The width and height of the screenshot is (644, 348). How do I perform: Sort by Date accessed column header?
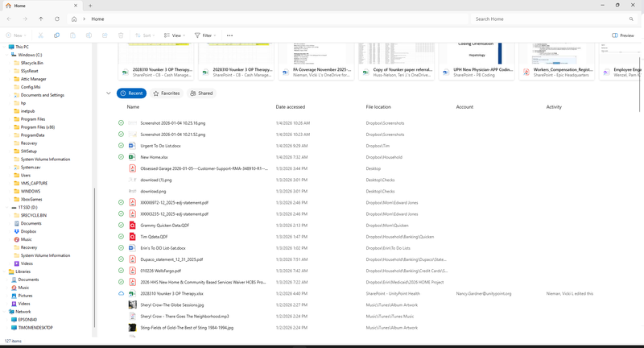point(290,107)
